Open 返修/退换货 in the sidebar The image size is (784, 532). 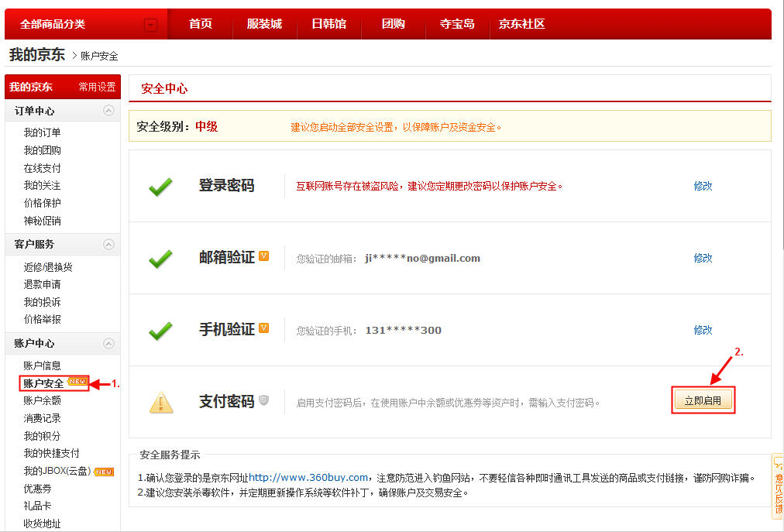(x=48, y=267)
